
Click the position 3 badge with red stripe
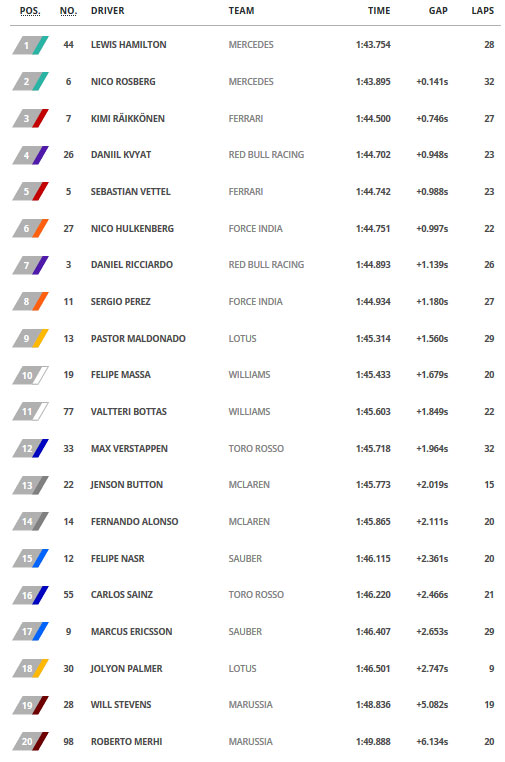pyautogui.click(x=30, y=119)
